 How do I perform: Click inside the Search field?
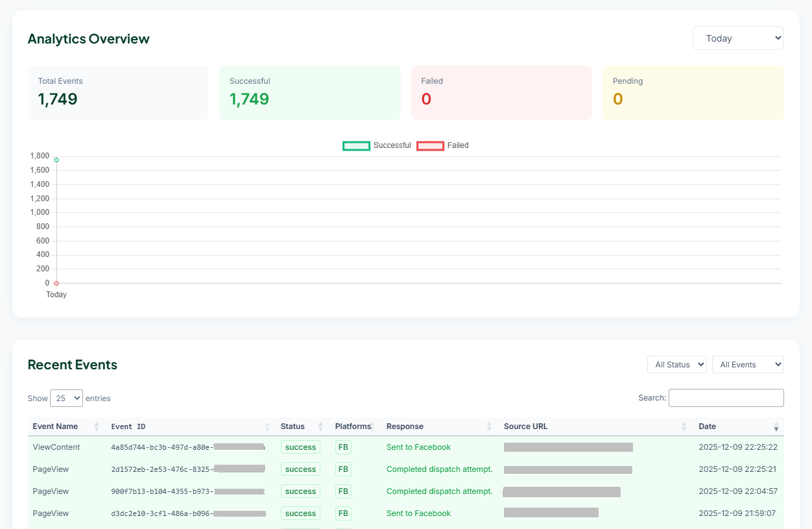pyautogui.click(x=726, y=397)
